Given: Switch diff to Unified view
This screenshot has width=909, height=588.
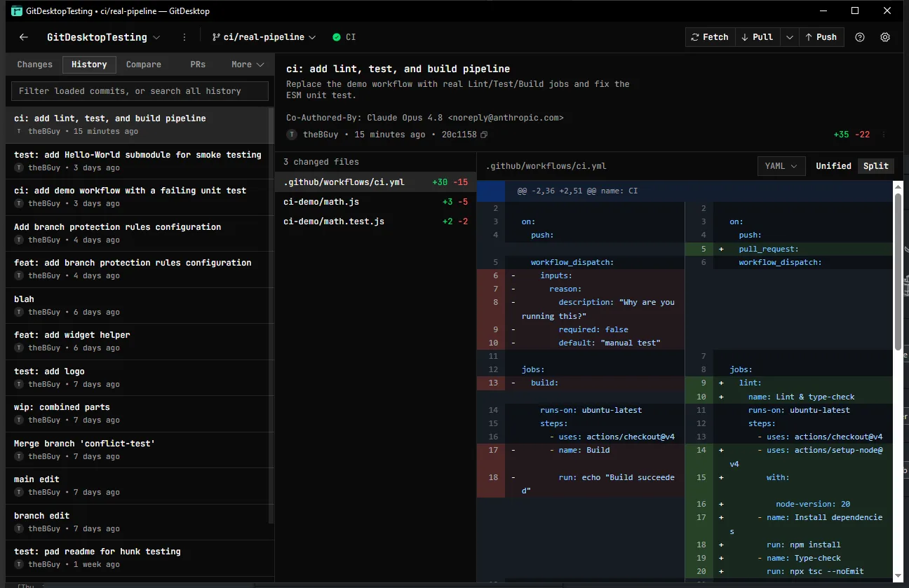Looking at the screenshot, I should click(x=833, y=166).
